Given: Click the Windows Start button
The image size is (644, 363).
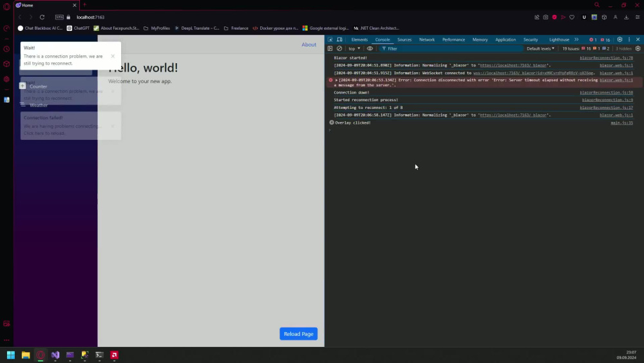Looking at the screenshot, I should (11, 355).
